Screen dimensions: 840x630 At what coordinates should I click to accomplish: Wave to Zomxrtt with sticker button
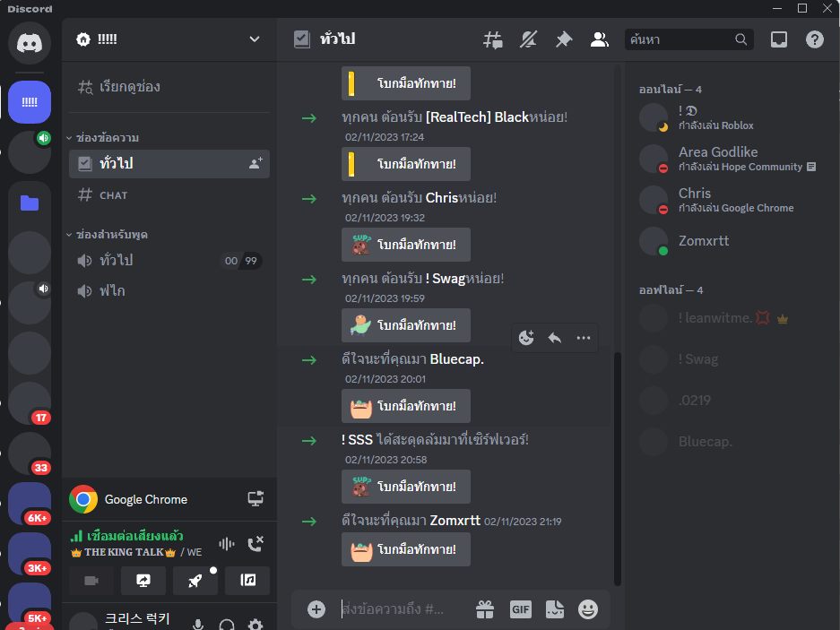[x=406, y=549]
